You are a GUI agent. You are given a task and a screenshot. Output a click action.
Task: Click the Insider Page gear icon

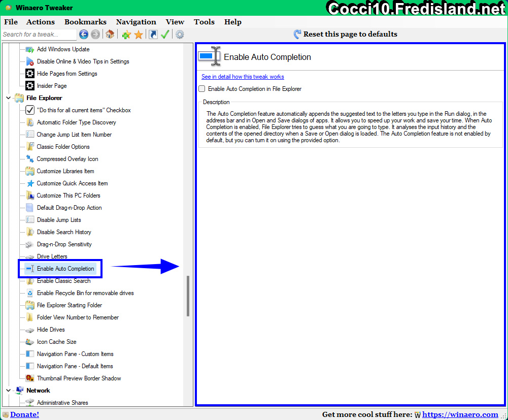(30, 86)
